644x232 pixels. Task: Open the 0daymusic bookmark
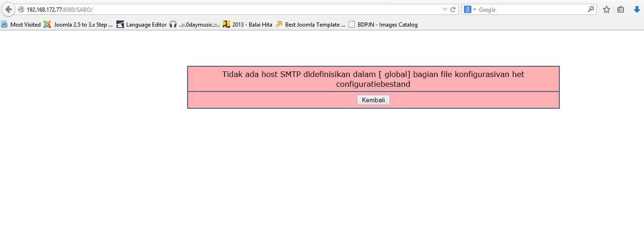click(195, 25)
